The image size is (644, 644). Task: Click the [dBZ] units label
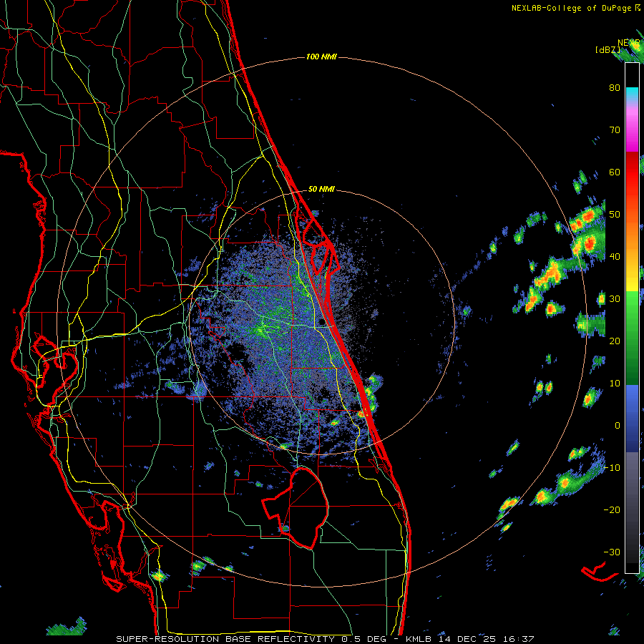coord(608,50)
